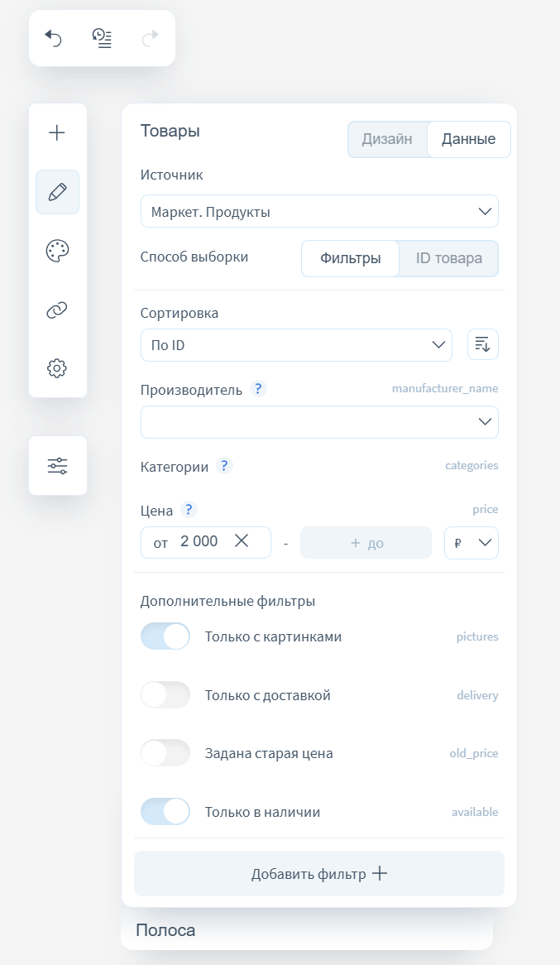Open the palette design icon
This screenshot has width=560, height=965.
[57, 251]
